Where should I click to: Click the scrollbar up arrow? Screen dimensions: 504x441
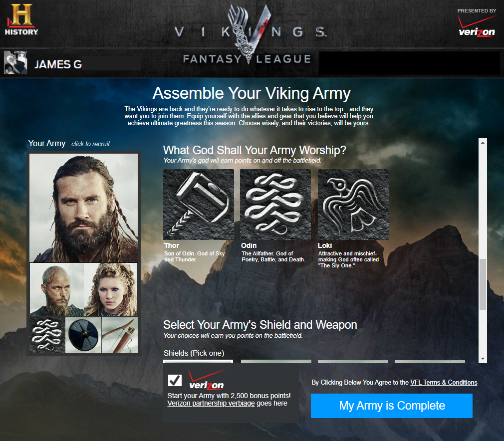pos(483,142)
